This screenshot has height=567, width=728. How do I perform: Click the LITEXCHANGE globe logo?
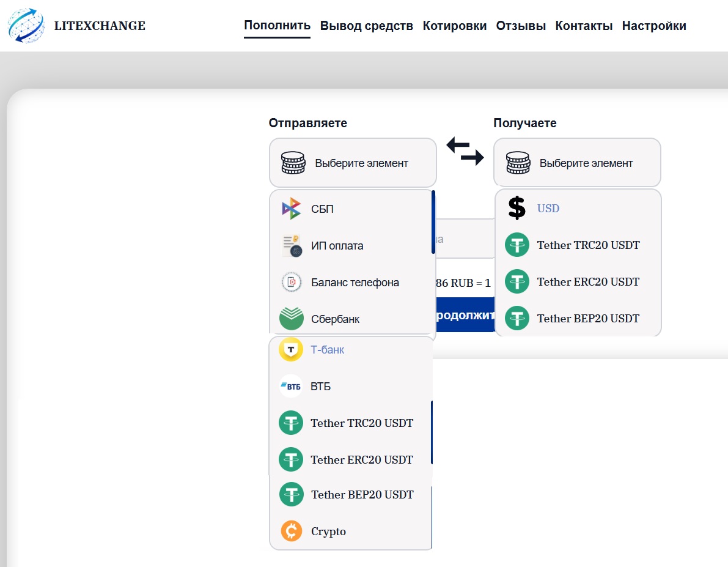coord(26,26)
